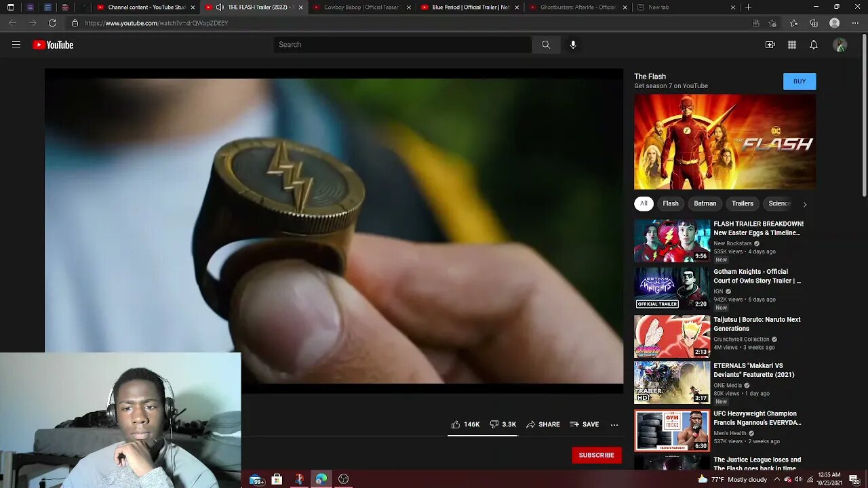The image size is (868, 488).
Task: Open the volume tray icon
Action: [798, 479]
